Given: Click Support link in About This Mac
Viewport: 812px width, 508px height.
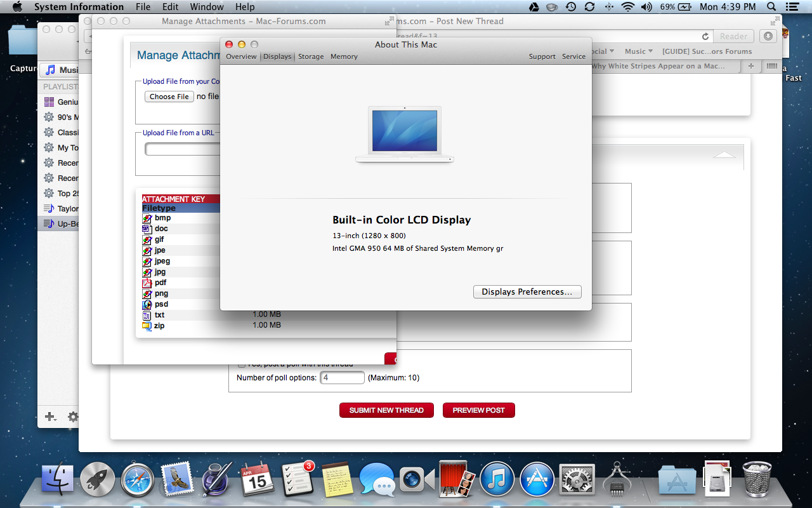Looking at the screenshot, I should tap(542, 57).
